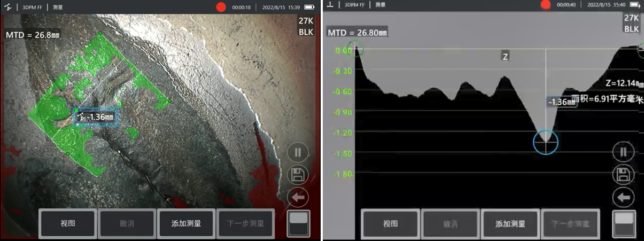Click the blue circle cursor at the profile's lowest point
Viewport: 644px width, 241px height.
tap(545, 142)
